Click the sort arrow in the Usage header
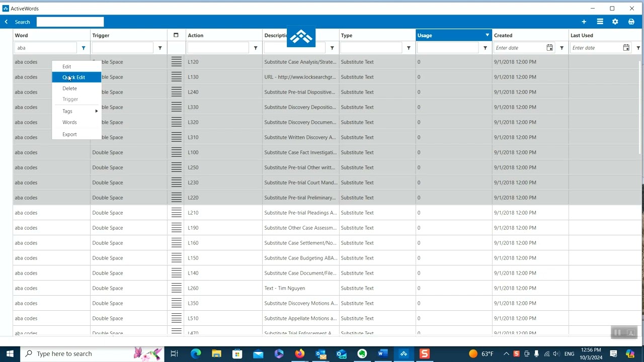The height and width of the screenshot is (362, 644). click(x=487, y=35)
